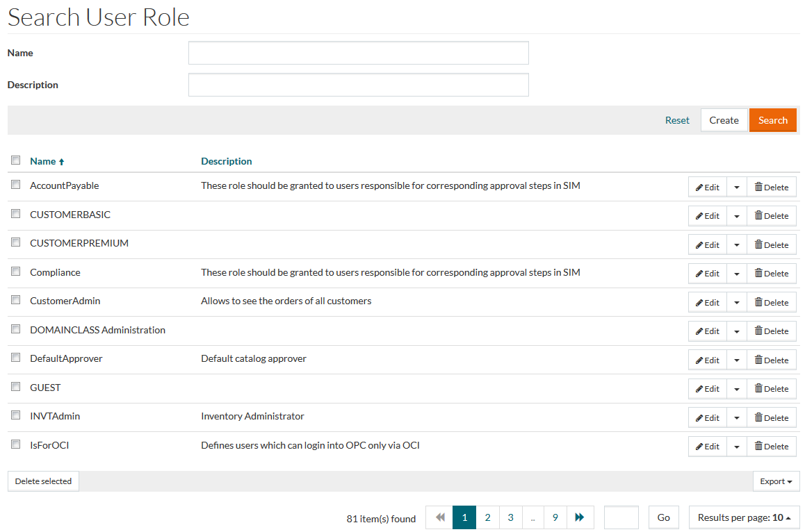Image resolution: width=805 pixels, height=532 pixels.
Task: Jump to first page with double-left arrow
Action: [439, 517]
